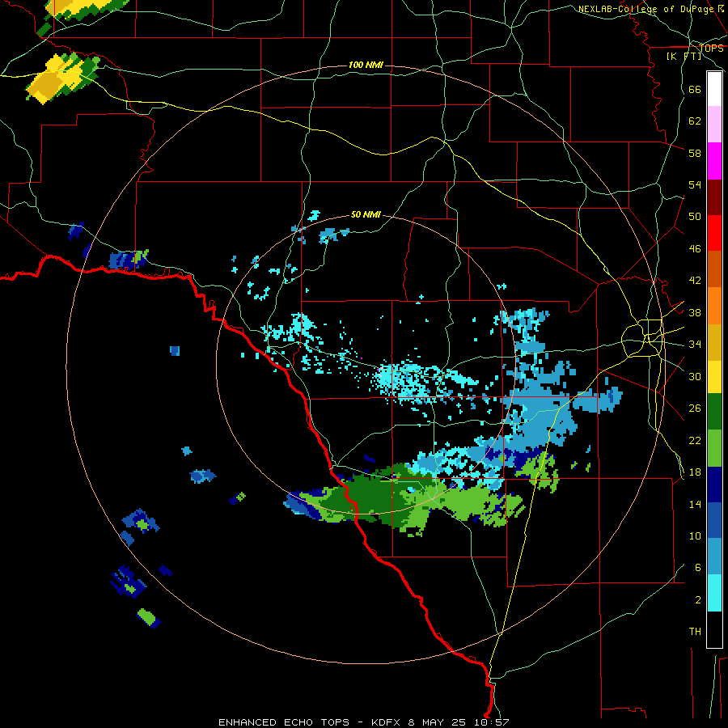Screen dimensions: 728x728
Task: Click the TOPS legend title
Action: (711, 48)
